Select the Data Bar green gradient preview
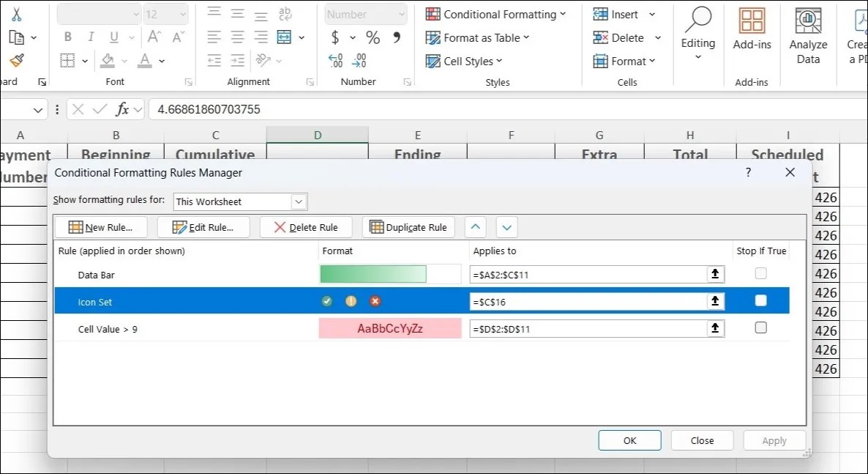This screenshot has height=474, width=868. [x=373, y=273]
